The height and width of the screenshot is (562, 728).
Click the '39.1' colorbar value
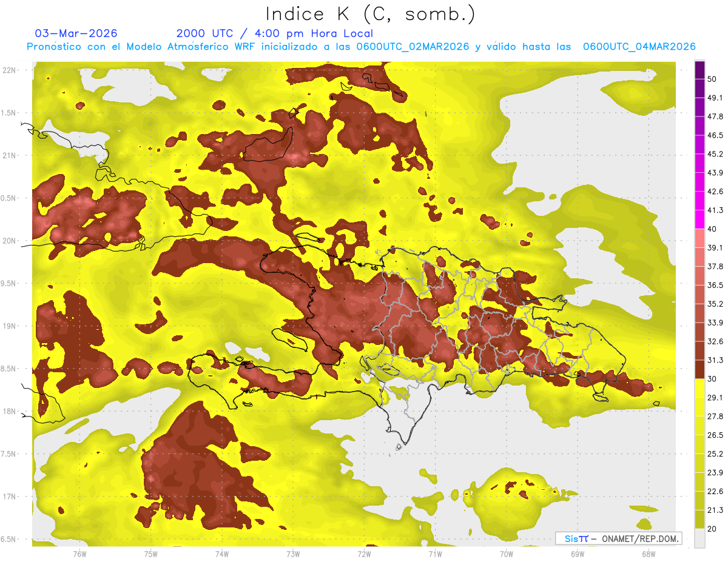point(715,248)
